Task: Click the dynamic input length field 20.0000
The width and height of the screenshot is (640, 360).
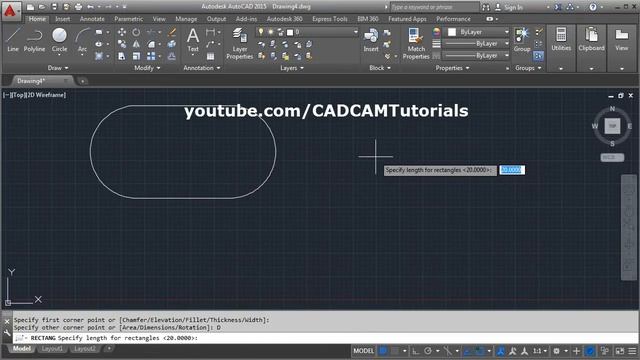Action: (x=512, y=170)
